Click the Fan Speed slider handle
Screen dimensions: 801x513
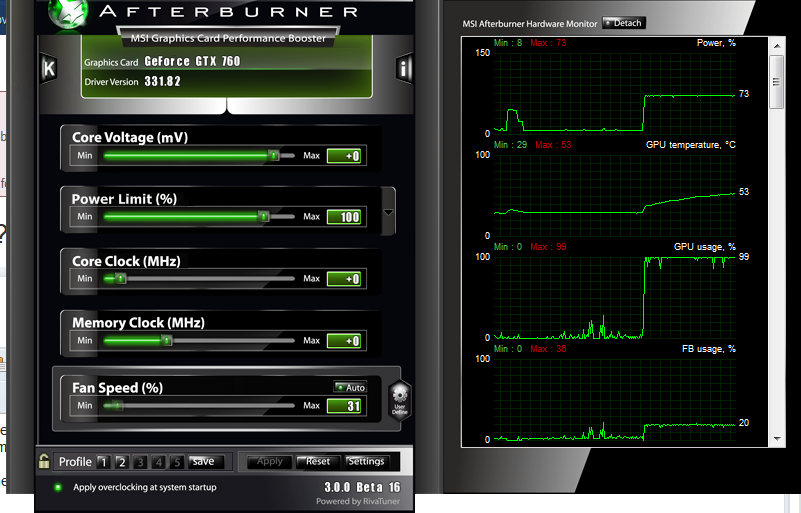[x=117, y=406]
